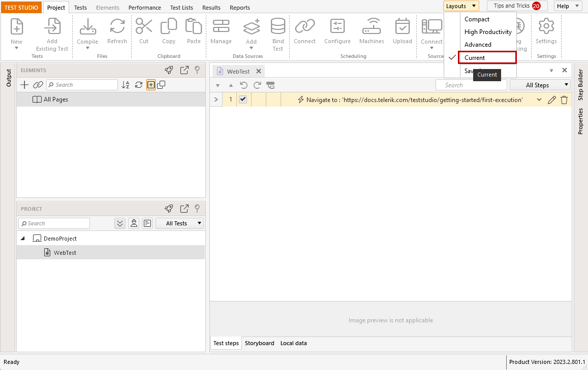Add new element plus icon in Elements
588x370 pixels.
(24, 85)
